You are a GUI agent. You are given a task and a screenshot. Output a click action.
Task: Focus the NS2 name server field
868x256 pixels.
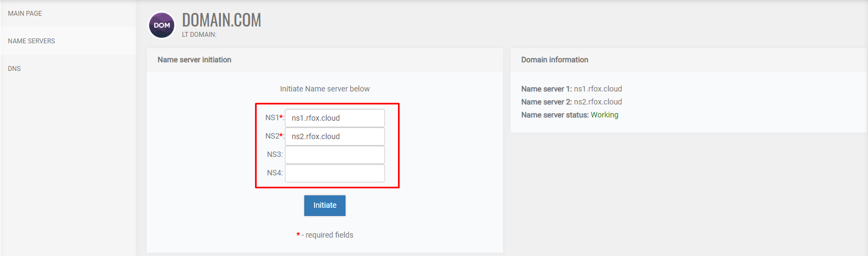pyautogui.click(x=335, y=136)
